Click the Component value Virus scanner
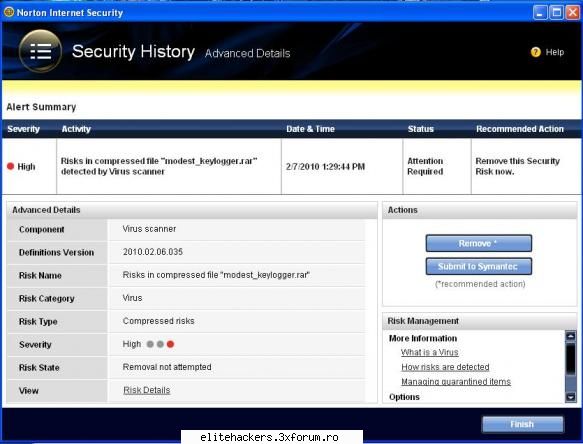583x444 pixels. (x=149, y=229)
